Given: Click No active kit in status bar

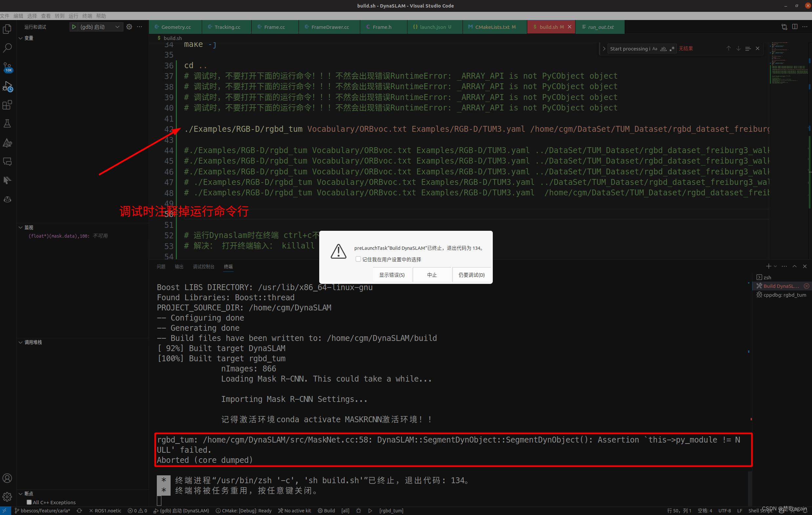Looking at the screenshot, I should coord(294,511).
